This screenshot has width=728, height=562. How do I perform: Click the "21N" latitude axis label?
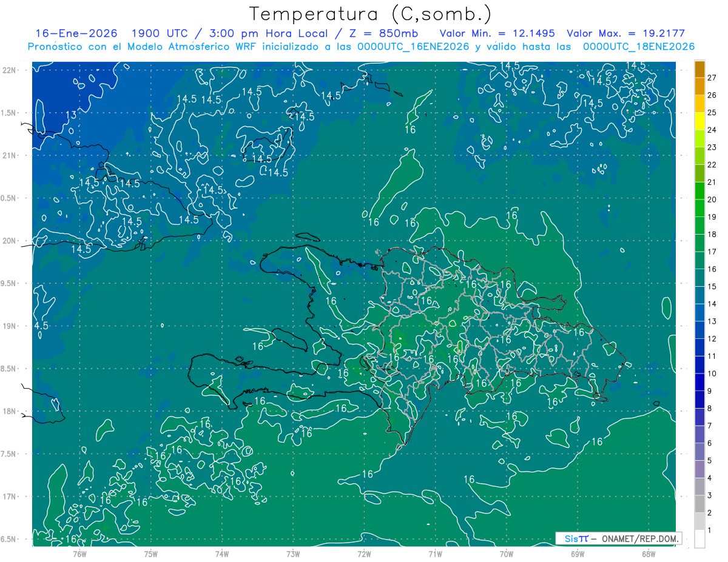9,155
